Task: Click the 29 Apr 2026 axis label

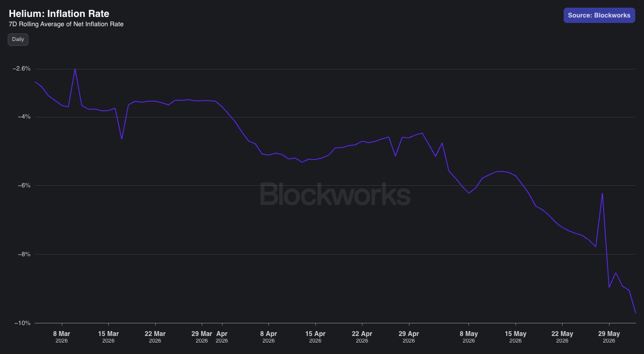Action: coord(409,337)
